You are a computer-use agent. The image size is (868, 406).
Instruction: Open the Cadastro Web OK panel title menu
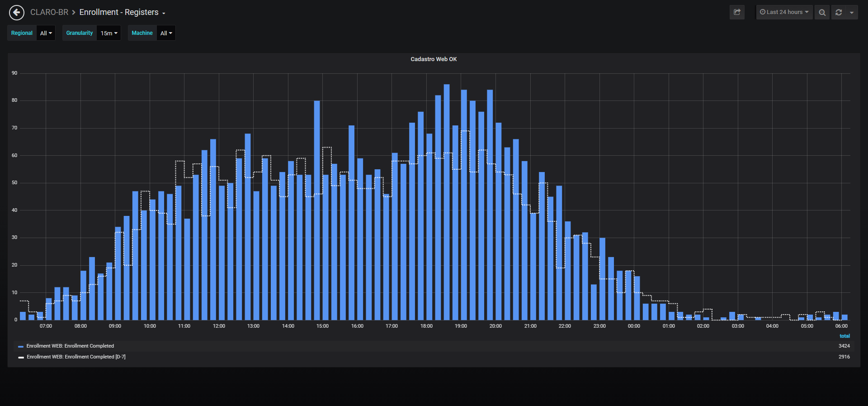(x=434, y=59)
